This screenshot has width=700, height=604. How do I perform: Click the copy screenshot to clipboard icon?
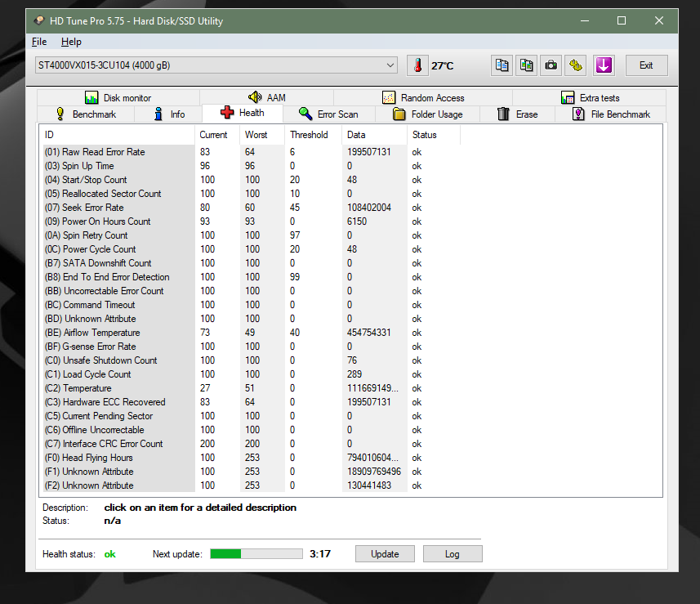[526, 65]
